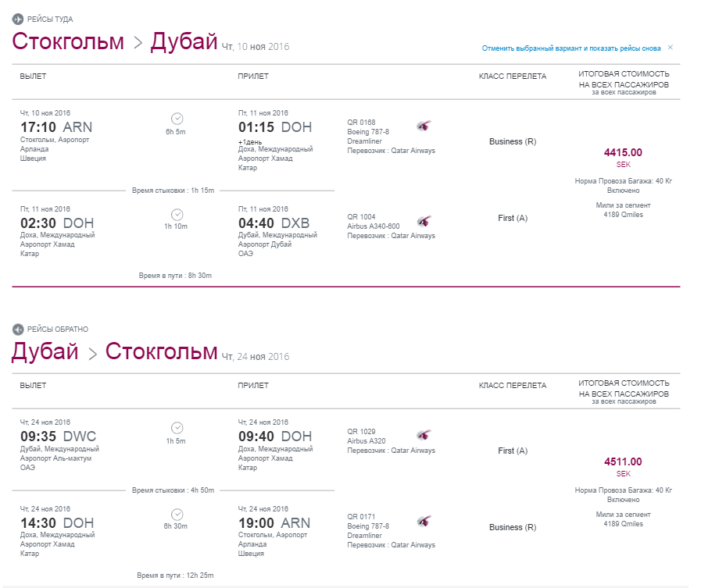Click the outbound flights airplane icon
Screen dimensions: 701x588
17,20
